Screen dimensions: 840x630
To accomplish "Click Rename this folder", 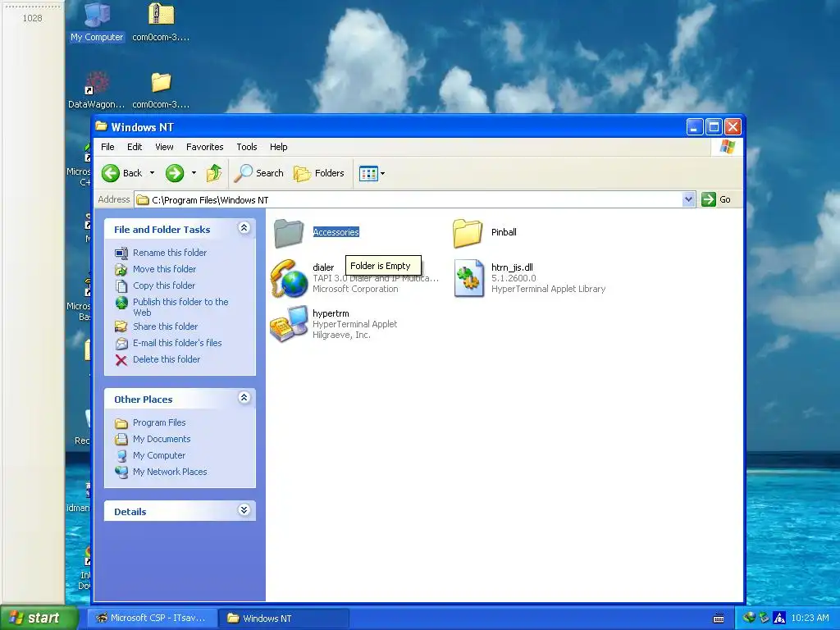I will (x=169, y=253).
